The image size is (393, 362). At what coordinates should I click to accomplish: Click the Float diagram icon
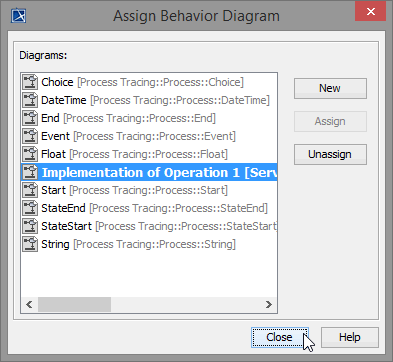pyautogui.click(x=30, y=154)
